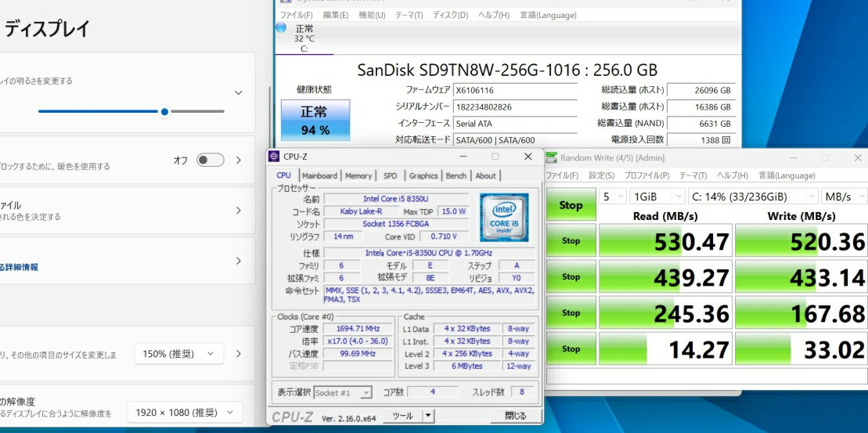868x433 pixels.
Task: Open the night light settings chevron
Action: pos(239,160)
